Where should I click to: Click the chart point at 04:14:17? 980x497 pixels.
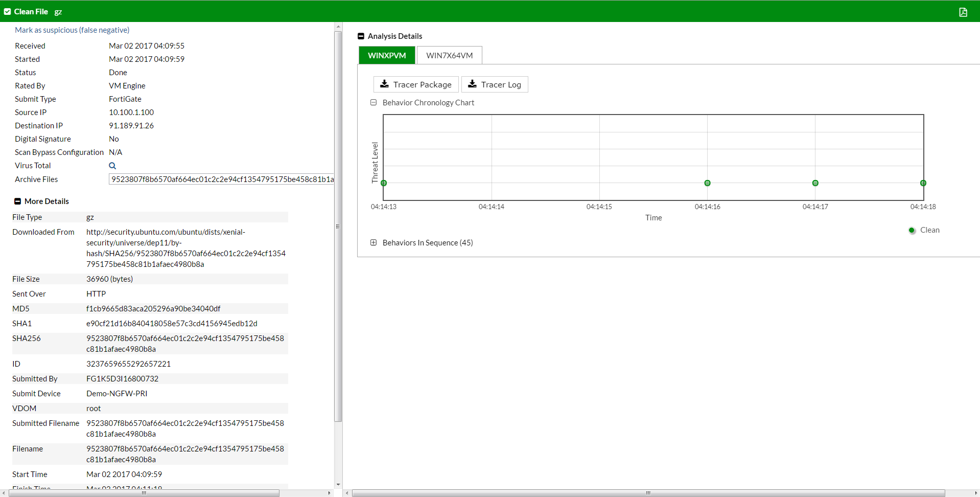pyautogui.click(x=815, y=183)
